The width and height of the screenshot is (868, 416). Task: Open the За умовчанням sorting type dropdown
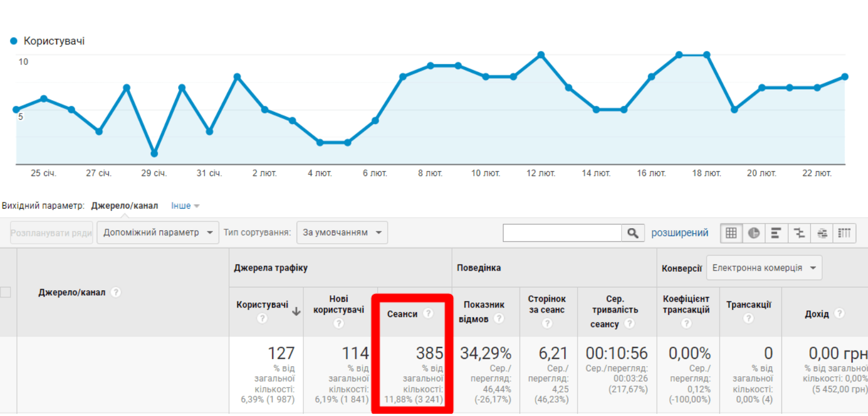[x=342, y=233]
